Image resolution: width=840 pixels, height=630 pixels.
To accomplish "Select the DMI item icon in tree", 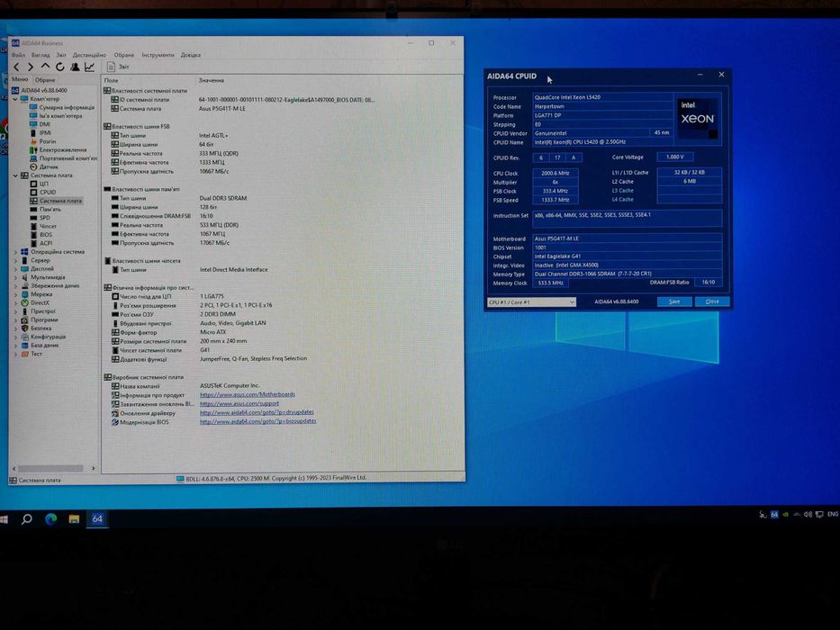I will click(x=33, y=124).
